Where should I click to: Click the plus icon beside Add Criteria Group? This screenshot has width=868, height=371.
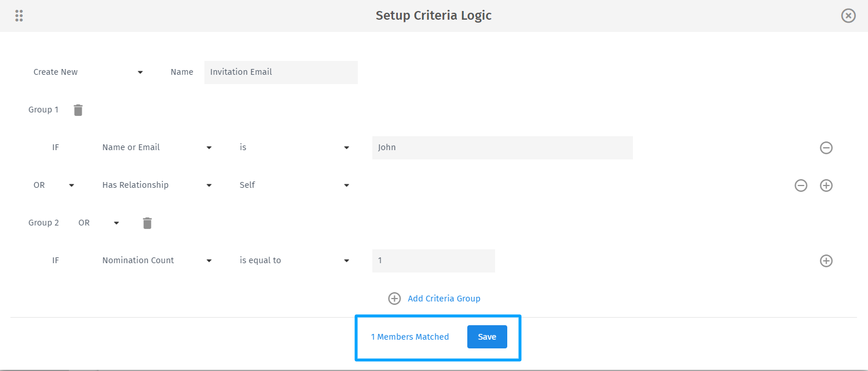(394, 298)
